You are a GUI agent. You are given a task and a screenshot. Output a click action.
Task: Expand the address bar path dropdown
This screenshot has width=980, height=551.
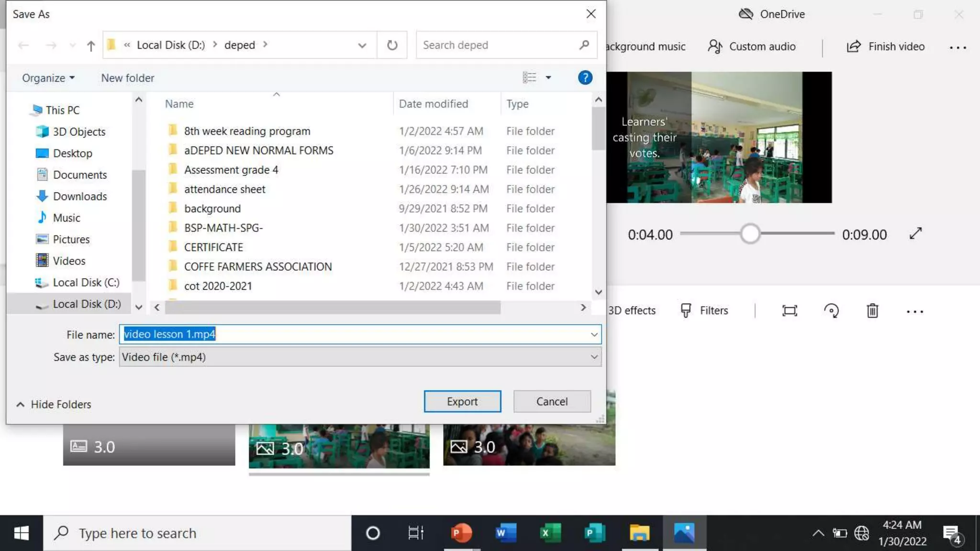[362, 45]
